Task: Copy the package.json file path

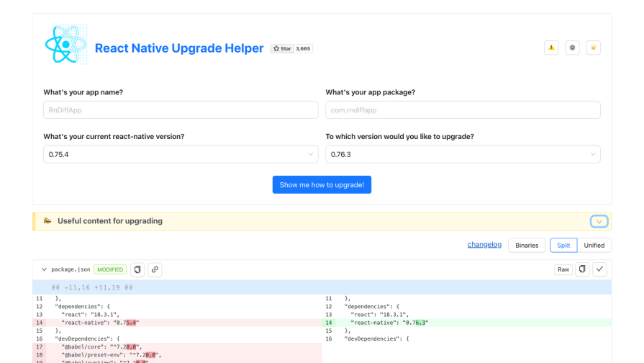Action: pyautogui.click(x=137, y=269)
